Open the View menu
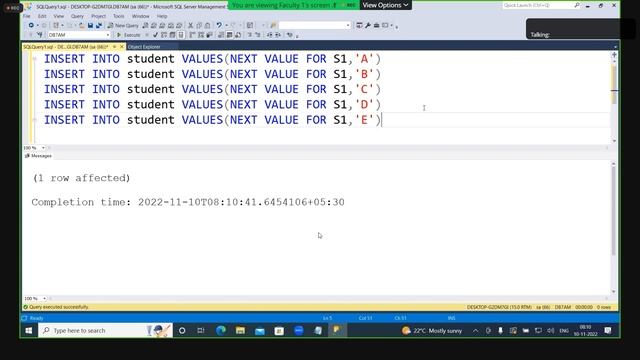This screenshot has height=360, width=640. [59, 16]
